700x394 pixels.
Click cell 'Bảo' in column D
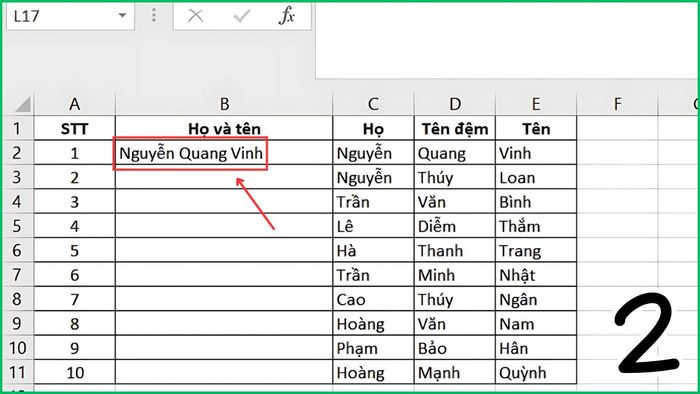point(454,348)
